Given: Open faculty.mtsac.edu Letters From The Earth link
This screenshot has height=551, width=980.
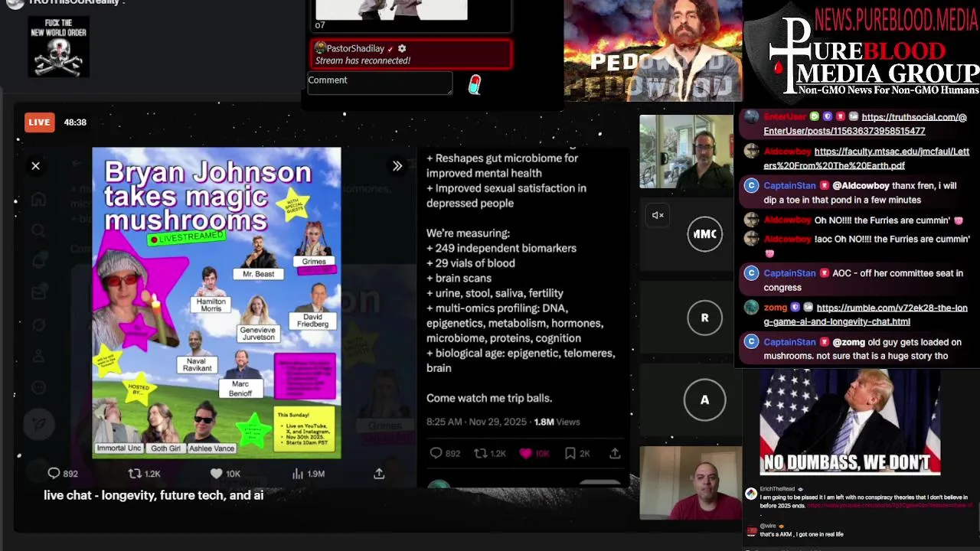Looking at the screenshot, I should coord(866,158).
